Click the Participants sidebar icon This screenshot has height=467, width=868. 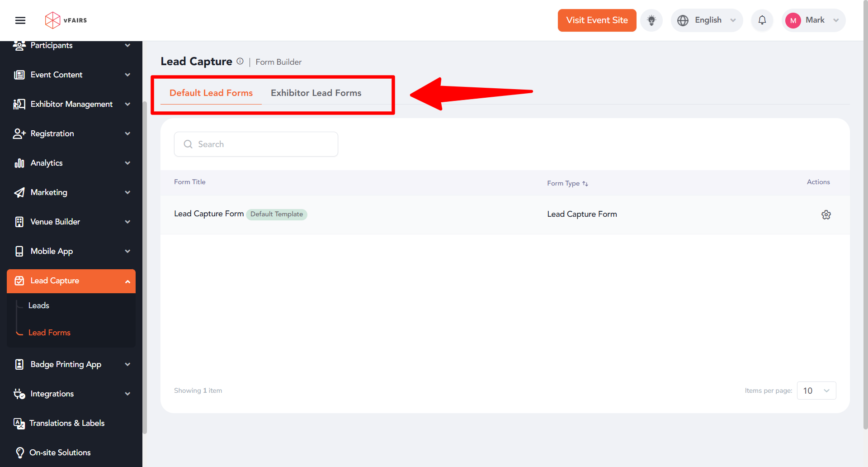[x=19, y=45]
